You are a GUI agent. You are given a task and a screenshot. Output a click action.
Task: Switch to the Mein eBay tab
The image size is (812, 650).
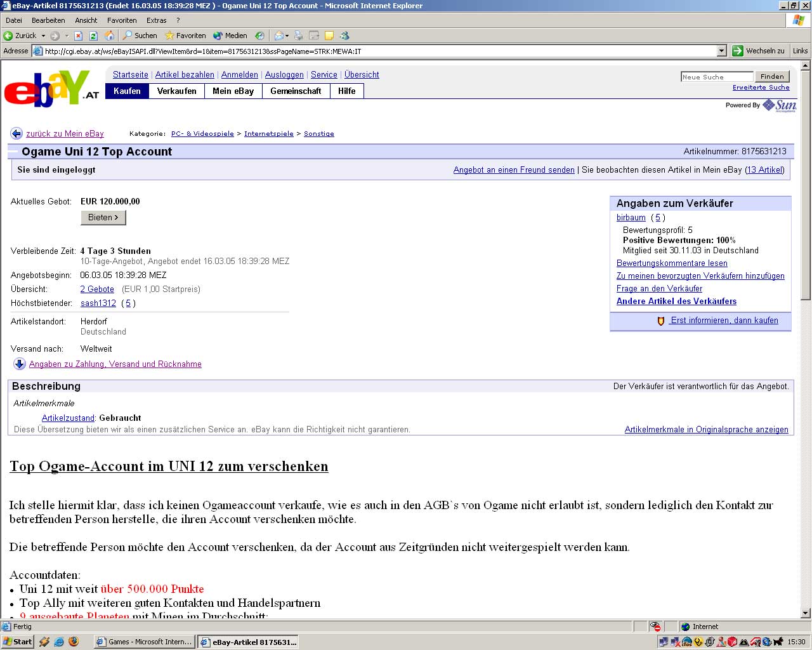(x=233, y=91)
